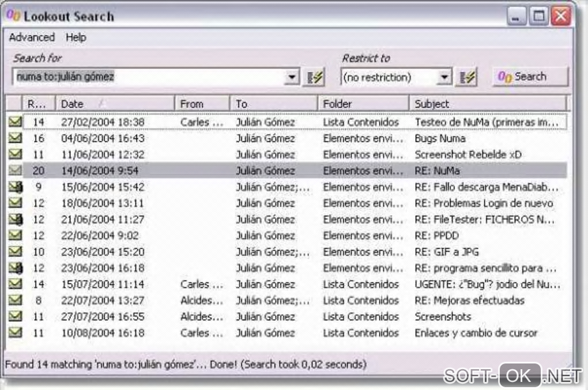
Task: Open the Help menu
Action: [x=76, y=37]
